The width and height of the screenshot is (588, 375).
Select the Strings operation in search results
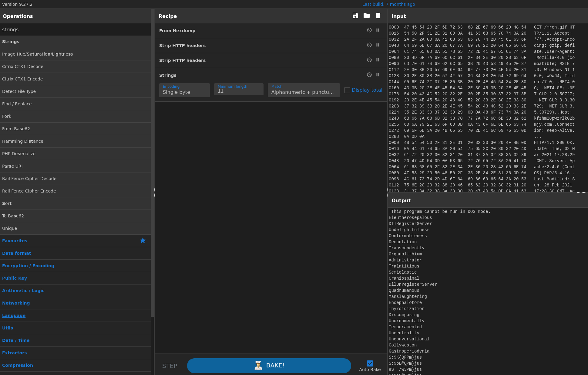tap(75, 42)
